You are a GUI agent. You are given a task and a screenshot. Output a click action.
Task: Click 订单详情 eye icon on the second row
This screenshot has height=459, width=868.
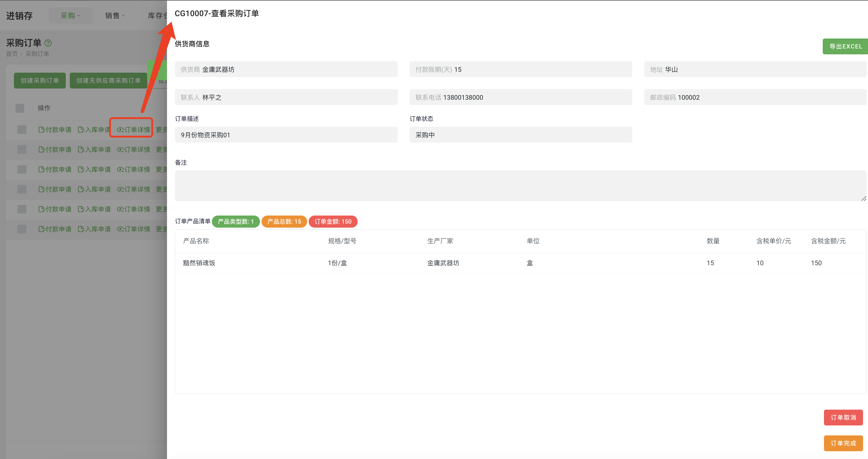click(x=134, y=149)
